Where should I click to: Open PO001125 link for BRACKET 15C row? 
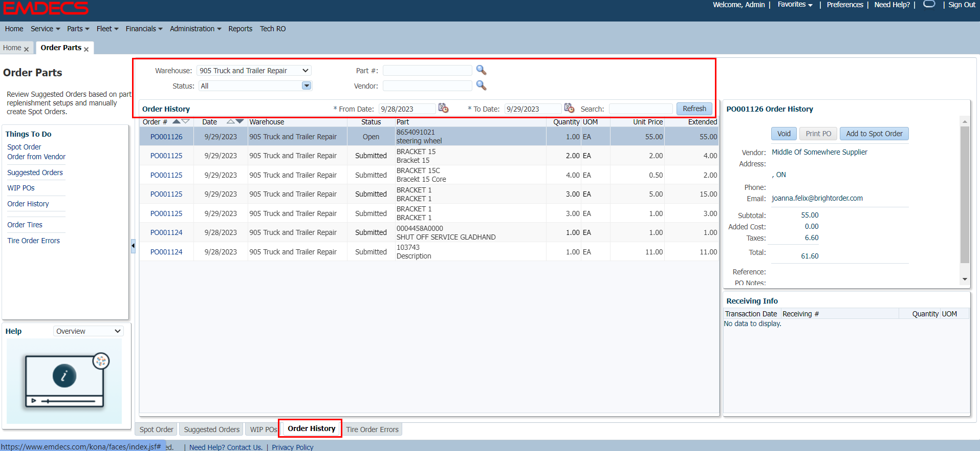tap(166, 175)
